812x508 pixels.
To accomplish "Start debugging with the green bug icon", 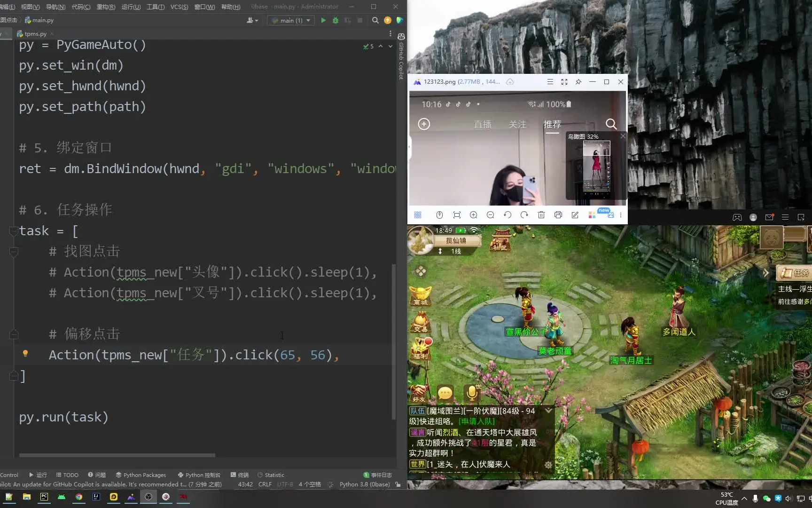I will tap(336, 20).
